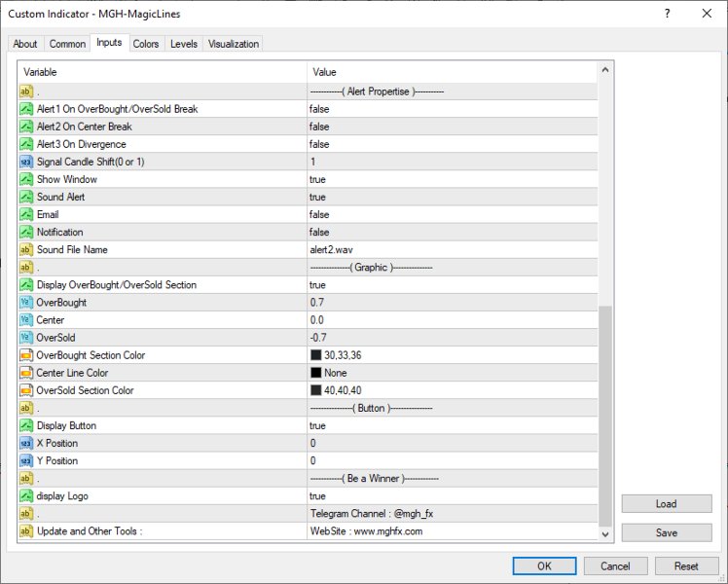The image size is (728, 584).
Task: Click the icon beside Alert2 On Center Break
Action: (x=26, y=127)
